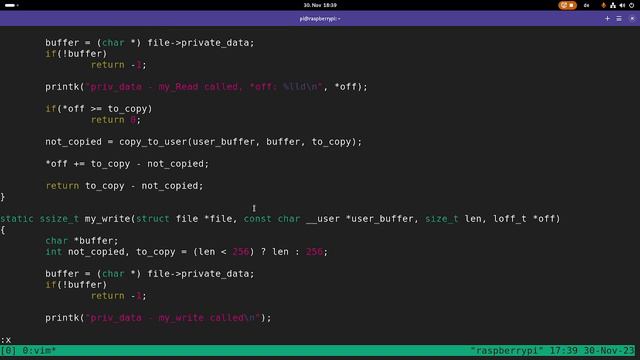Click the 'static ssize_t' keywords
Screen dimensions: 640x360
click(x=39, y=219)
